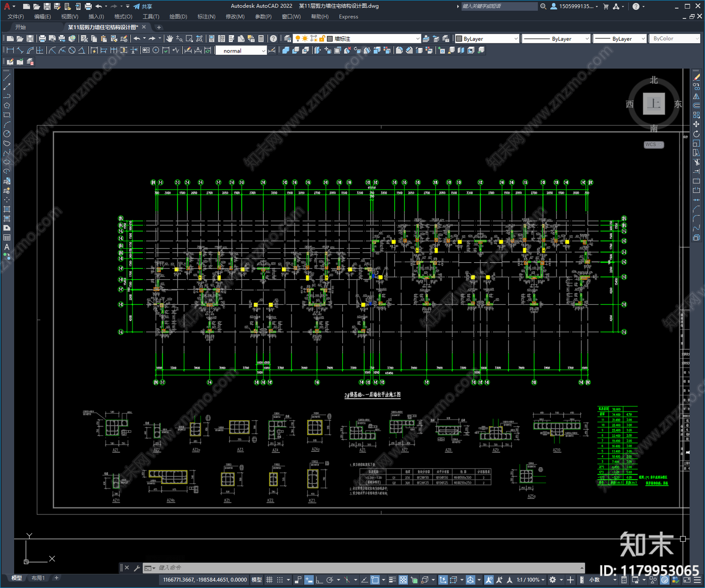Toggle snap mode in status bar
Viewport: 705px width, 588px height.
coord(280,580)
